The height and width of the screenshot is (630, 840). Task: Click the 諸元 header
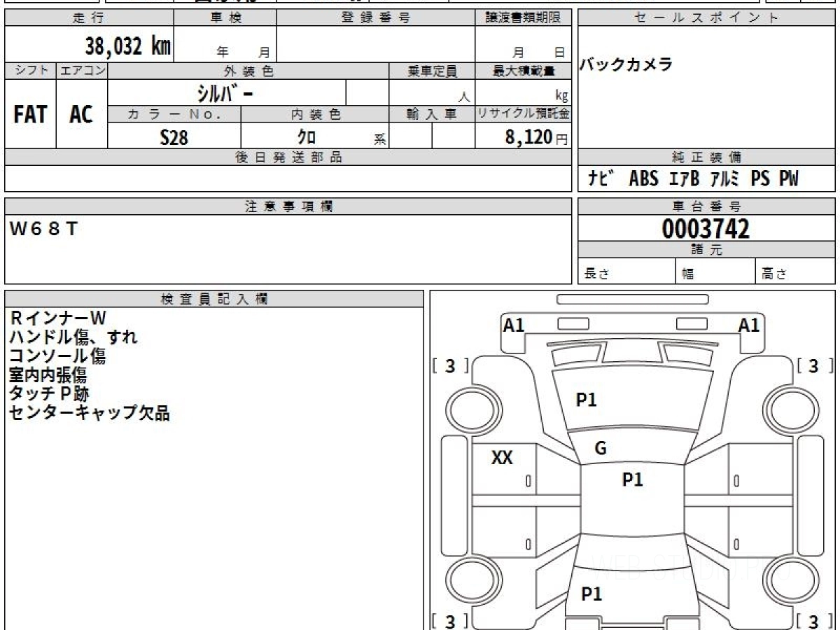[706, 250]
